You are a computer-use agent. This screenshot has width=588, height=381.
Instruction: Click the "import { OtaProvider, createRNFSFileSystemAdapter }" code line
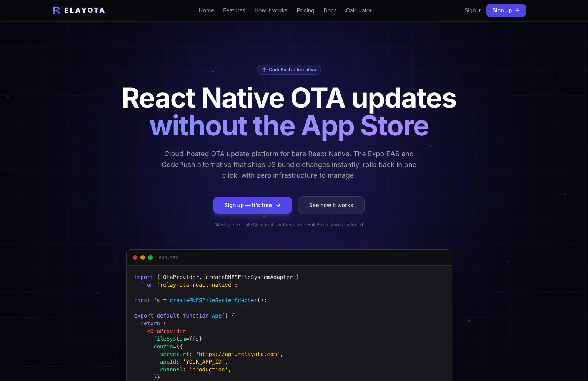click(x=217, y=277)
